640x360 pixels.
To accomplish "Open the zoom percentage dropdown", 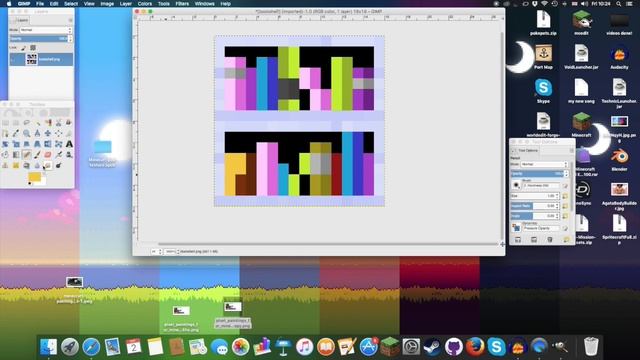I will (171, 251).
